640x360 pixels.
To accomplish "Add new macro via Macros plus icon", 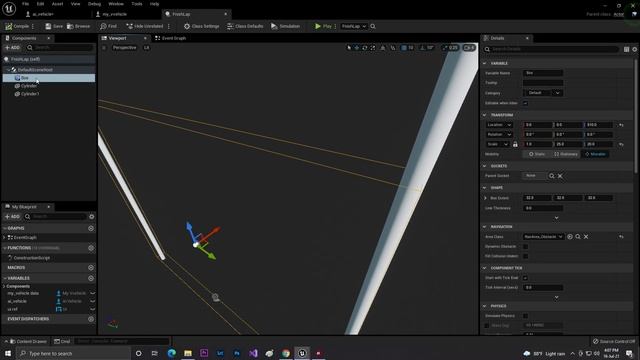I will pyautogui.click(x=91, y=267).
